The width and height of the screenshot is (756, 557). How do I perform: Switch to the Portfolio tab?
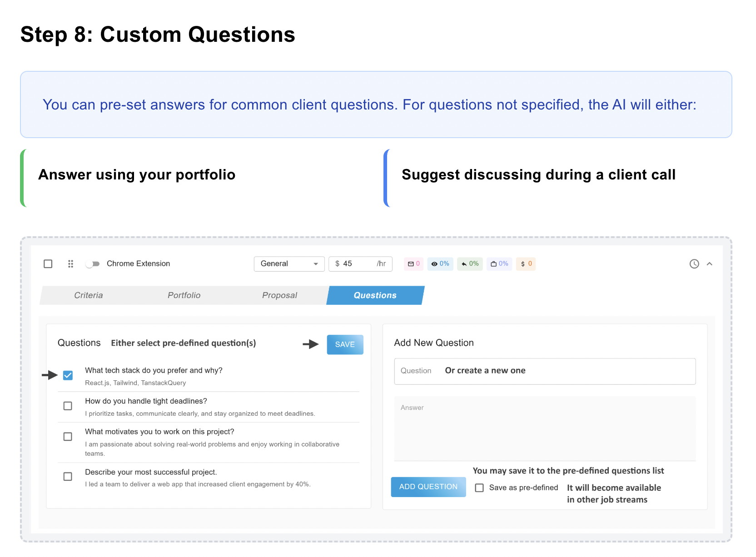[184, 295]
